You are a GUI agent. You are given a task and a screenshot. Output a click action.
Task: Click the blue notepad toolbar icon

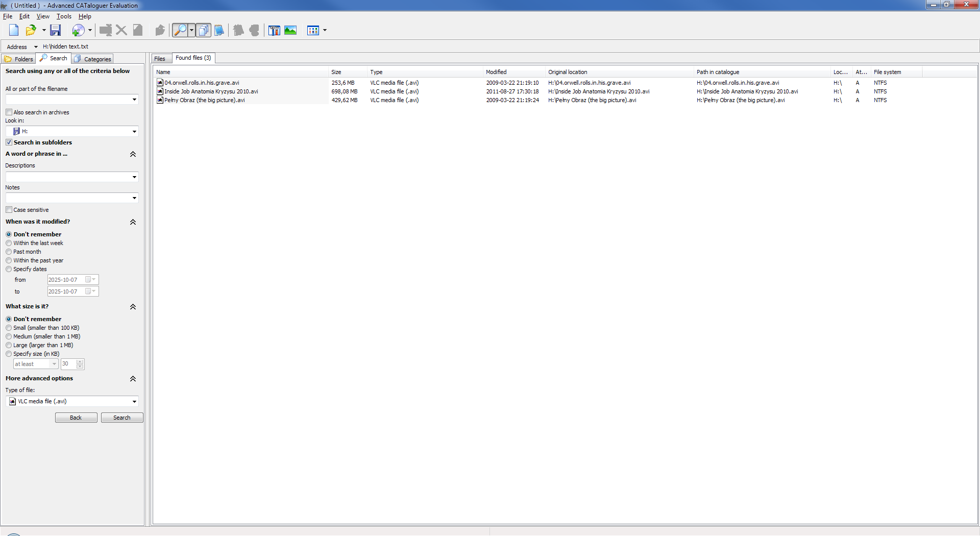pos(219,31)
